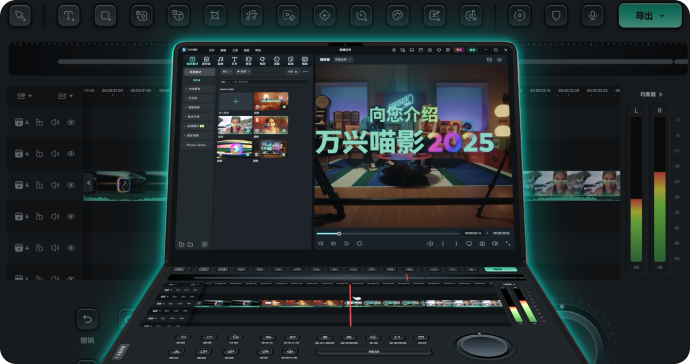Mute the track containing the video clips
The width and height of the screenshot is (690, 364).
55,185
